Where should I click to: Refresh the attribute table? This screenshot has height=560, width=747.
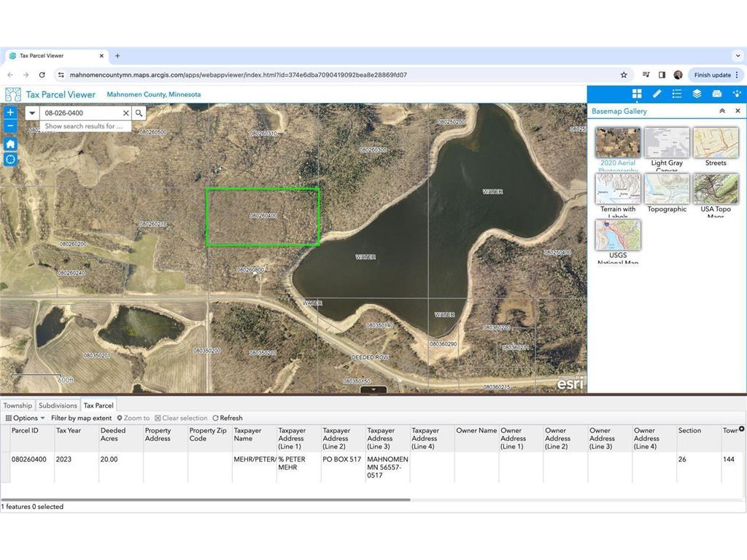tap(228, 418)
